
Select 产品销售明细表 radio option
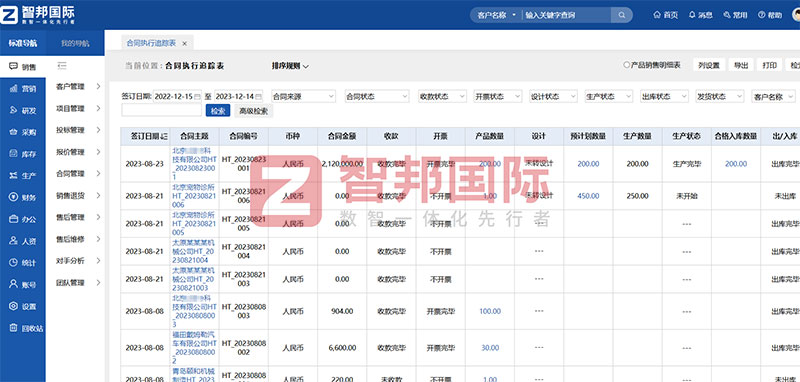point(627,65)
